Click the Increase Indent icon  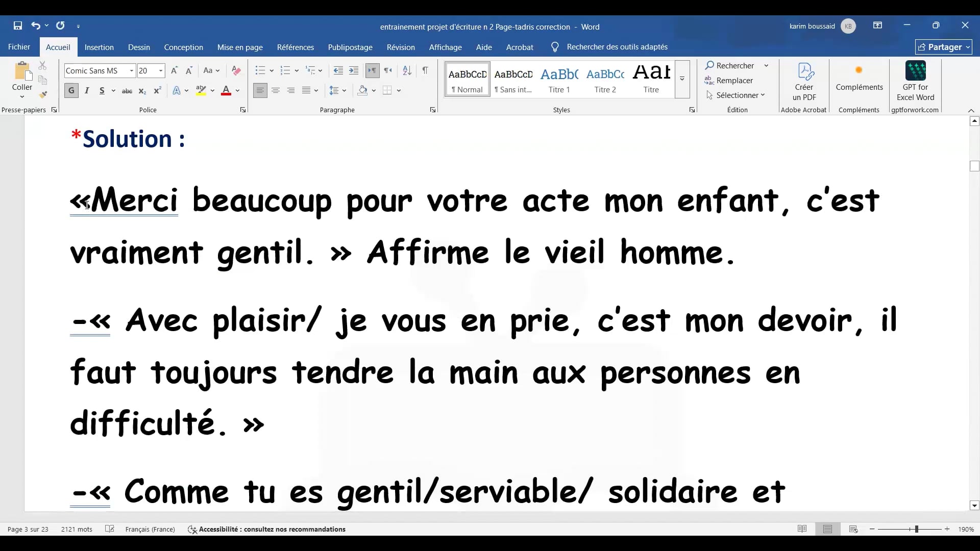pos(354,71)
